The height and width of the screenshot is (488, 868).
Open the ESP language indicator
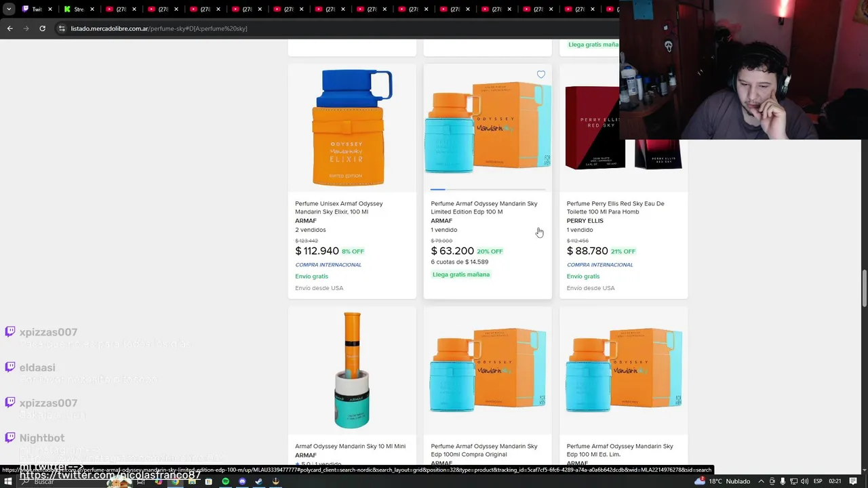(x=818, y=481)
